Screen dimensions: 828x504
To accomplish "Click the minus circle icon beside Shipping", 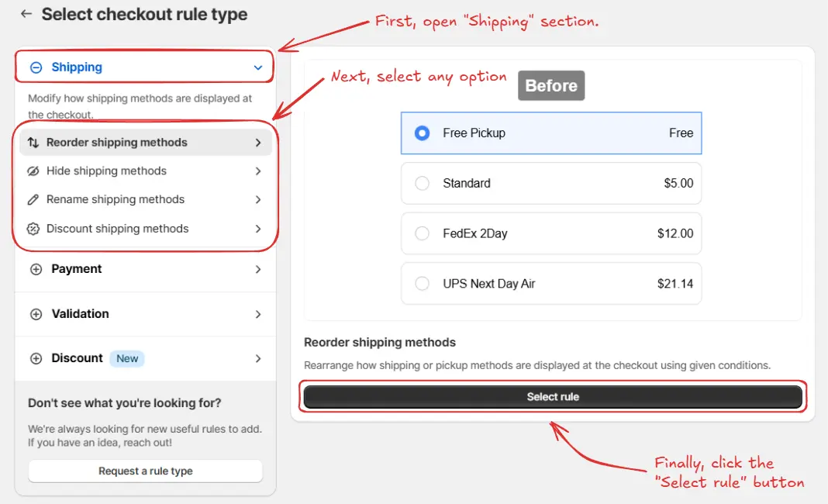I will tap(35, 67).
